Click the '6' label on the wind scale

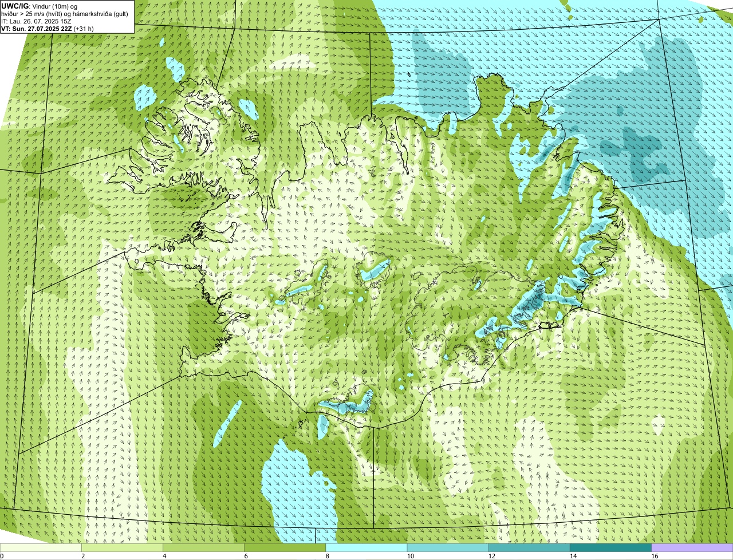[246, 556]
